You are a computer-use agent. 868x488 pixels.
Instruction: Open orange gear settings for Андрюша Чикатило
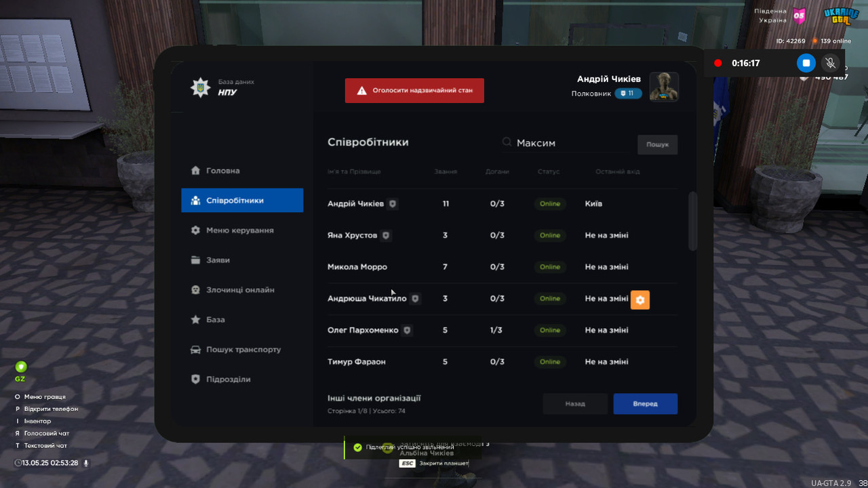click(640, 300)
